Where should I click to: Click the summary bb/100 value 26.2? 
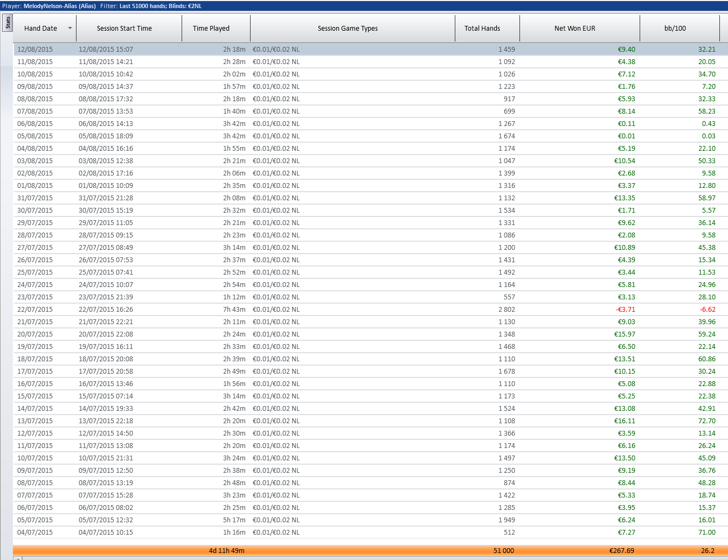click(708, 551)
